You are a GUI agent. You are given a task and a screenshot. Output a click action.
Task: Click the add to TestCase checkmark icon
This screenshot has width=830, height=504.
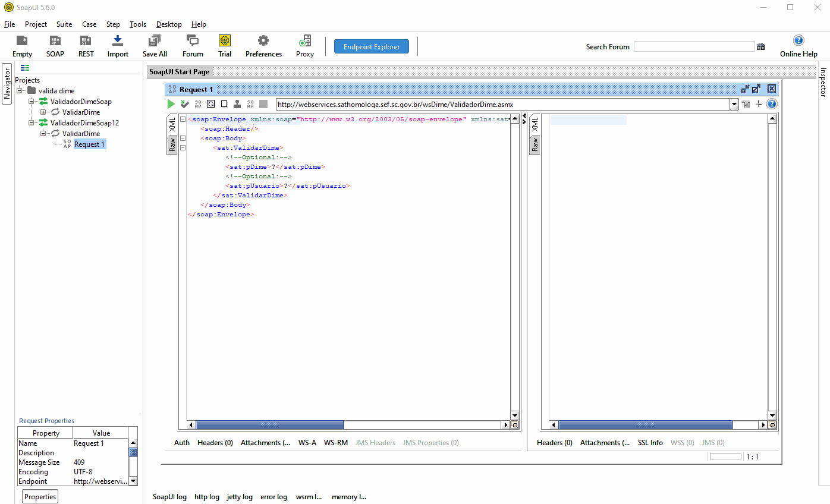pos(185,104)
